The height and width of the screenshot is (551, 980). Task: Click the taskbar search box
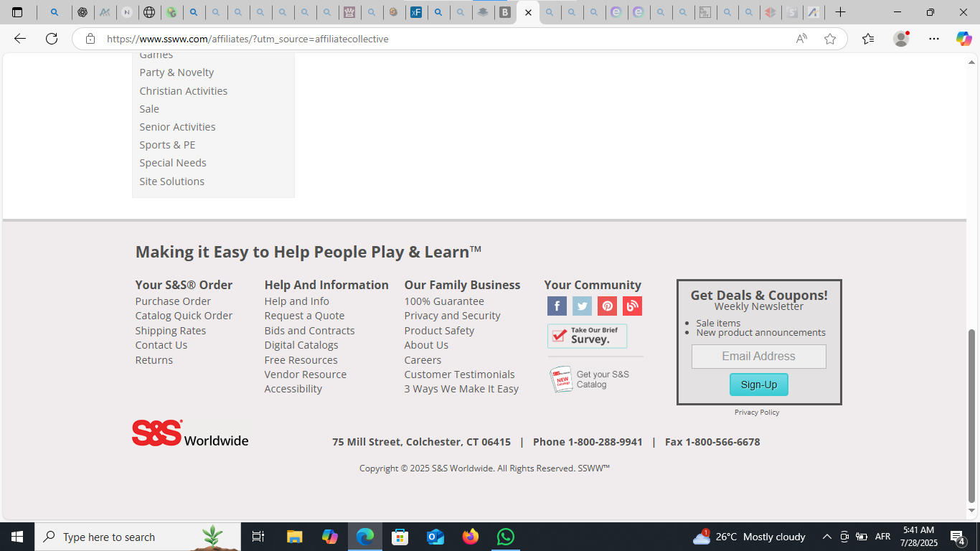pos(138,537)
